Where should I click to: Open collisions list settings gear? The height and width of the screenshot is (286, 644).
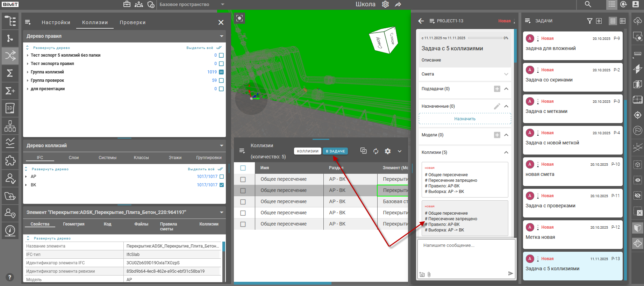click(x=388, y=151)
